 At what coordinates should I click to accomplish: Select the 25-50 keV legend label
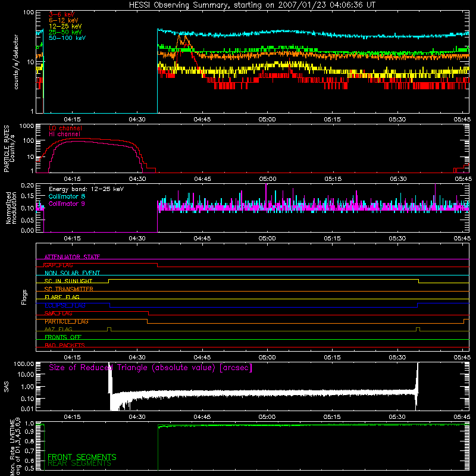point(65,32)
